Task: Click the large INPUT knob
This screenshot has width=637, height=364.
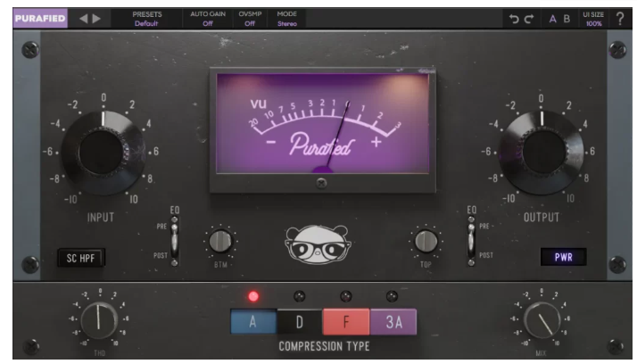Action: pos(103,153)
